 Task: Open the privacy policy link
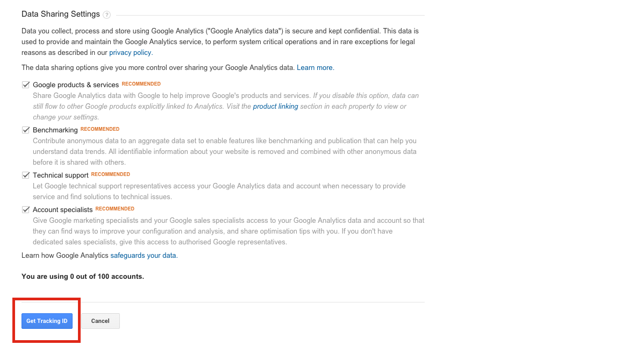pyautogui.click(x=131, y=53)
